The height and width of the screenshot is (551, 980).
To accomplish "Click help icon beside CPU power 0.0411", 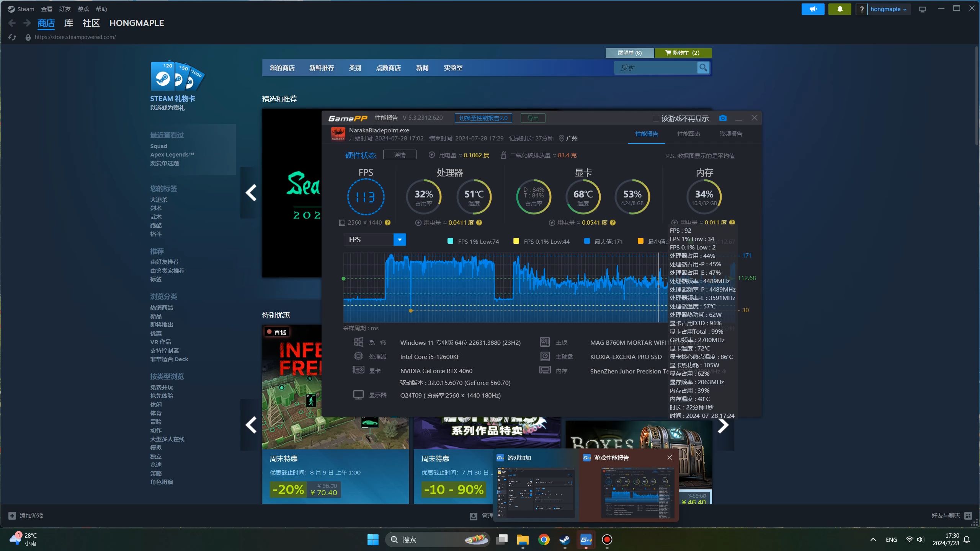I will pos(479,223).
